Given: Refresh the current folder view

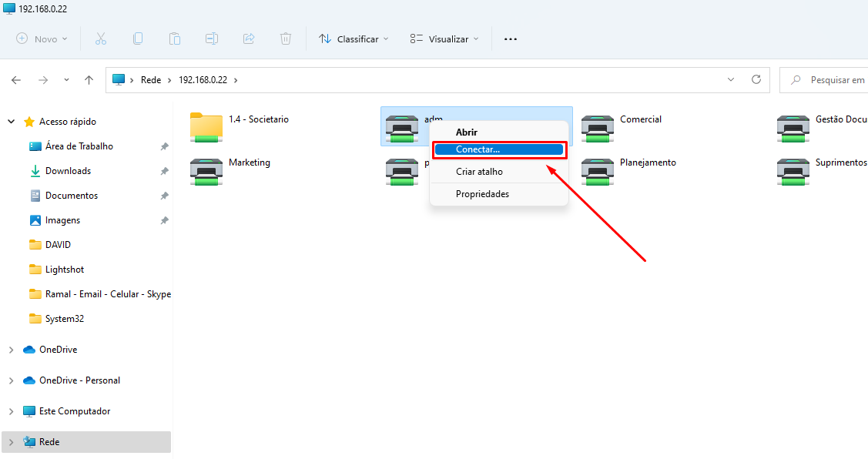Looking at the screenshot, I should point(756,79).
